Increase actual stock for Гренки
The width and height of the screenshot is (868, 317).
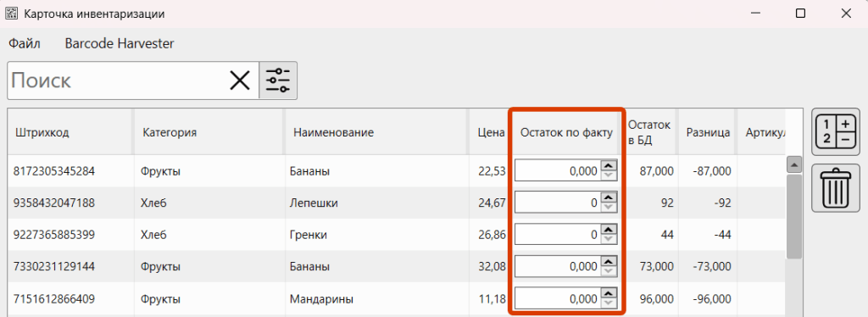609,229
